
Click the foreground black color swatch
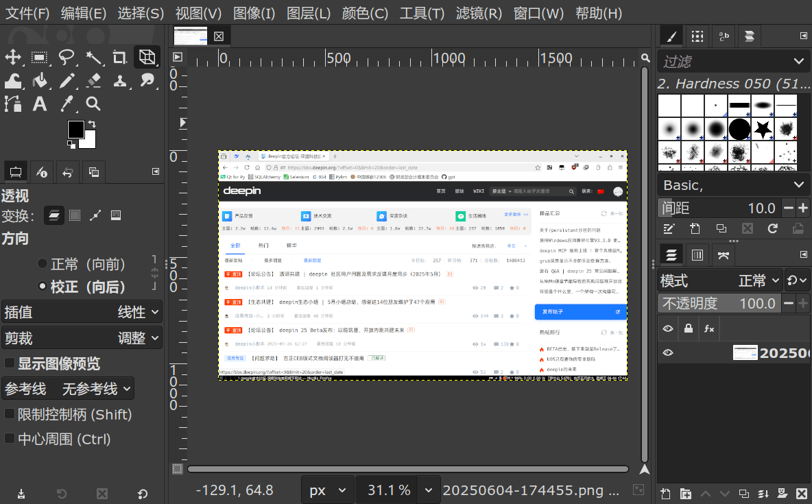(x=75, y=130)
